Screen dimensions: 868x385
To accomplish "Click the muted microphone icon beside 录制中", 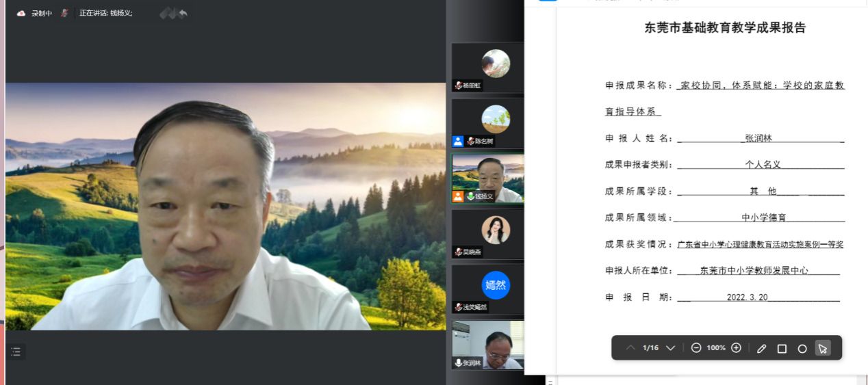I will tap(64, 13).
